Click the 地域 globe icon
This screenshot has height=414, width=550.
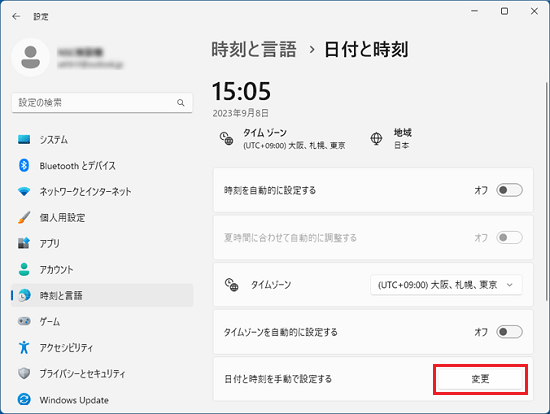(x=376, y=138)
